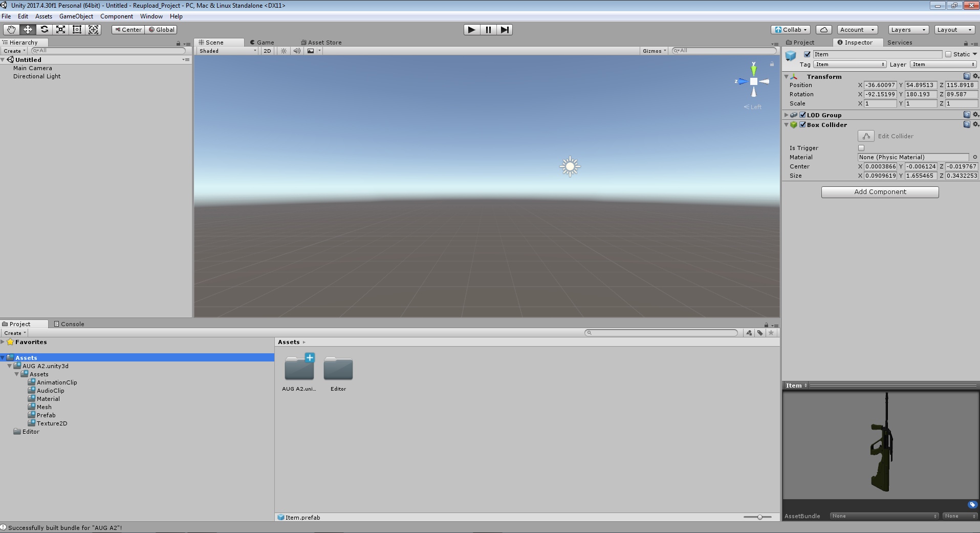Select the Hand tool
This screenshot has width=980, height=533.
(x=11, y=30)
